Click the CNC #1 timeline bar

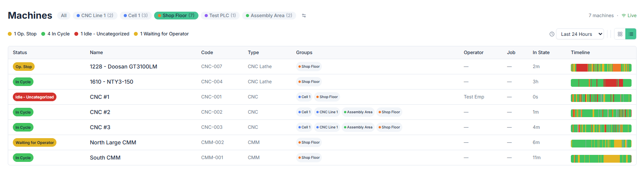[601, 98]
